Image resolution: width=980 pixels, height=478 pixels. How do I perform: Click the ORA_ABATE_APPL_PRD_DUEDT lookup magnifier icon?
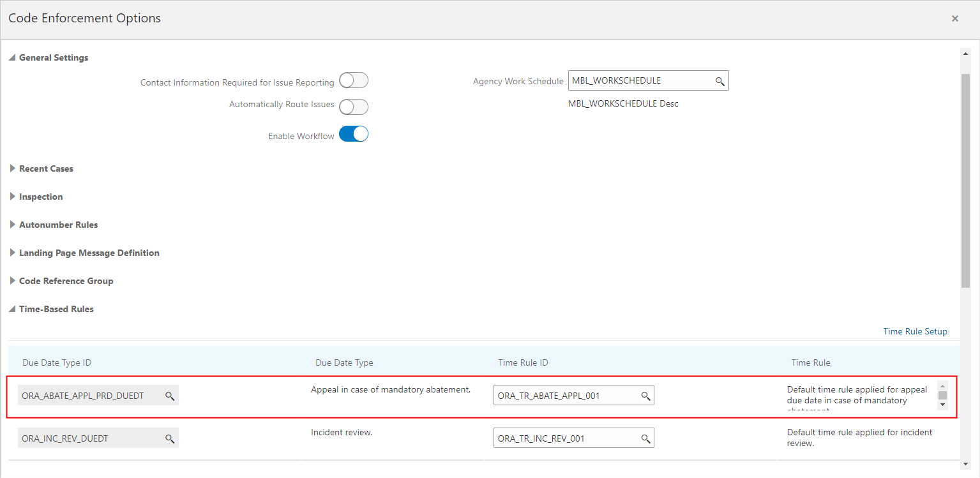(170, 396)
